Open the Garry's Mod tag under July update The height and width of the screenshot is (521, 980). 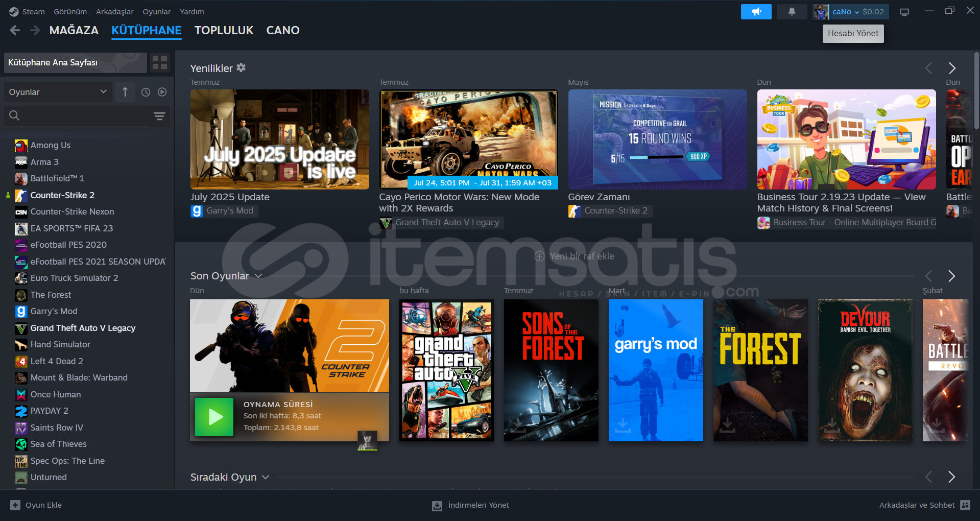(224, 211)
